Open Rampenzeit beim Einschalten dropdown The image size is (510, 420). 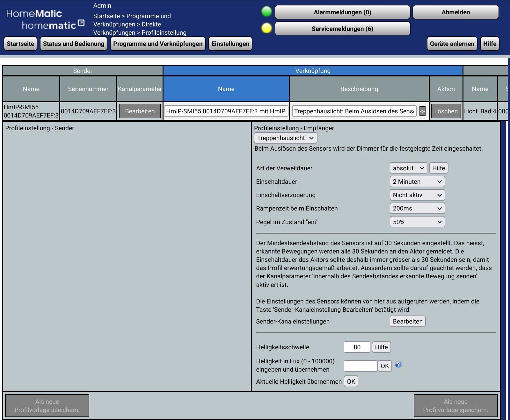coord(417,208)
